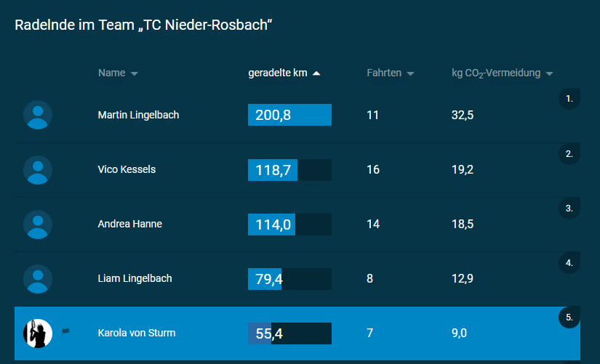
Task: Click Andrea Hanne's profile avatar
Action: [x=38, y=224]
